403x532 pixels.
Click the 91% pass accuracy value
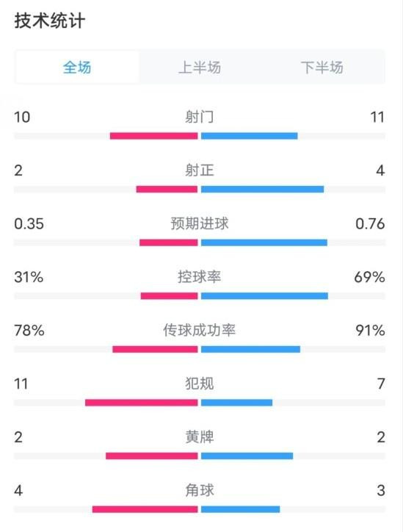370,331
